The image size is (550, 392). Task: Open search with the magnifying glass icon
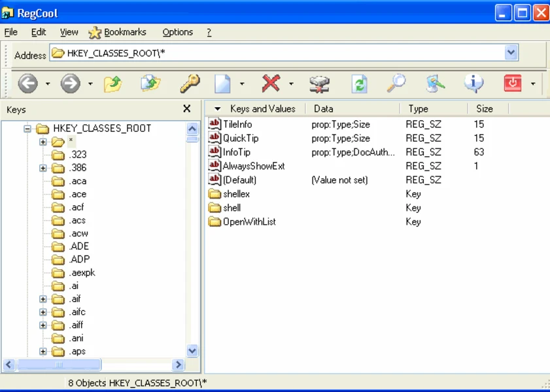click(396, 83)
